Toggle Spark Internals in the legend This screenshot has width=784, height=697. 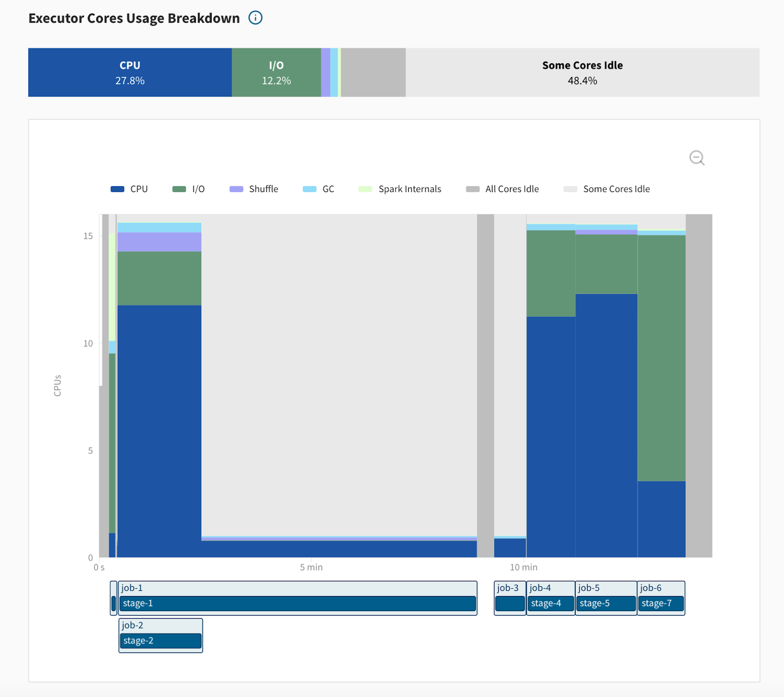point(400,189)
